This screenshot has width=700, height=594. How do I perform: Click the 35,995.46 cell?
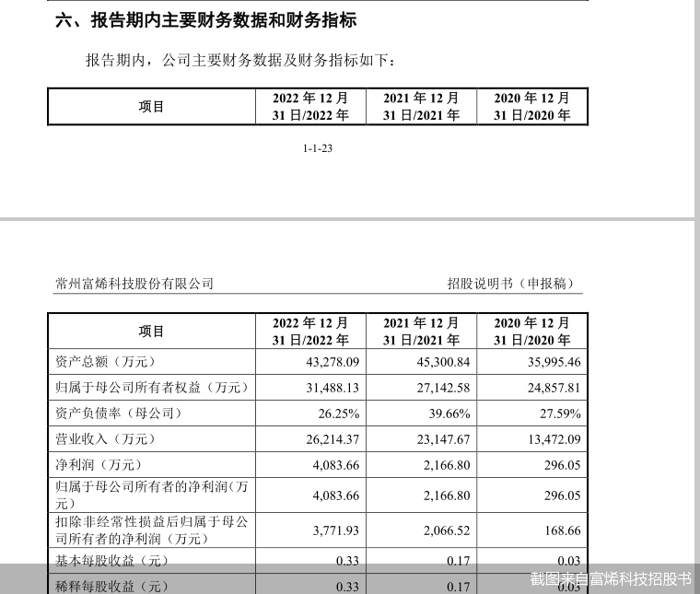coord(550,361)
